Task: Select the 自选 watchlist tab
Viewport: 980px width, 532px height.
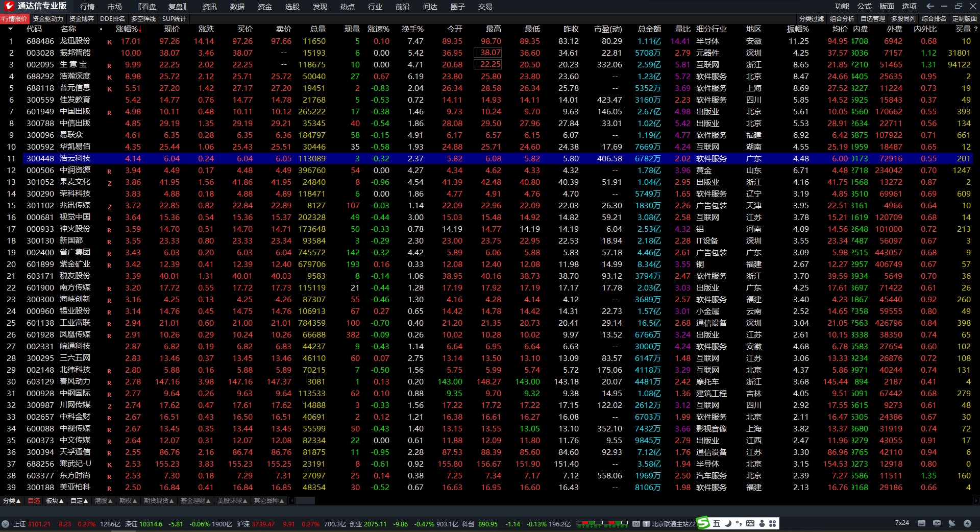Action: point(34,501)
